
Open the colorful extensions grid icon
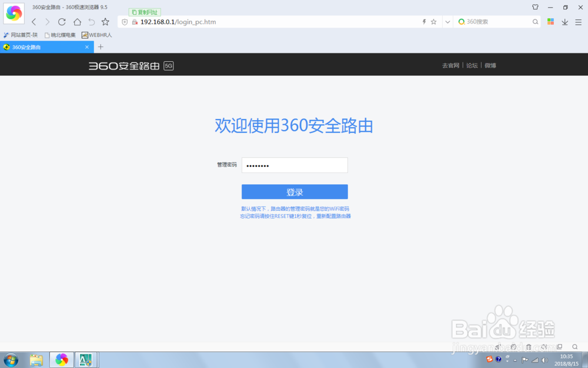(550, 21)
